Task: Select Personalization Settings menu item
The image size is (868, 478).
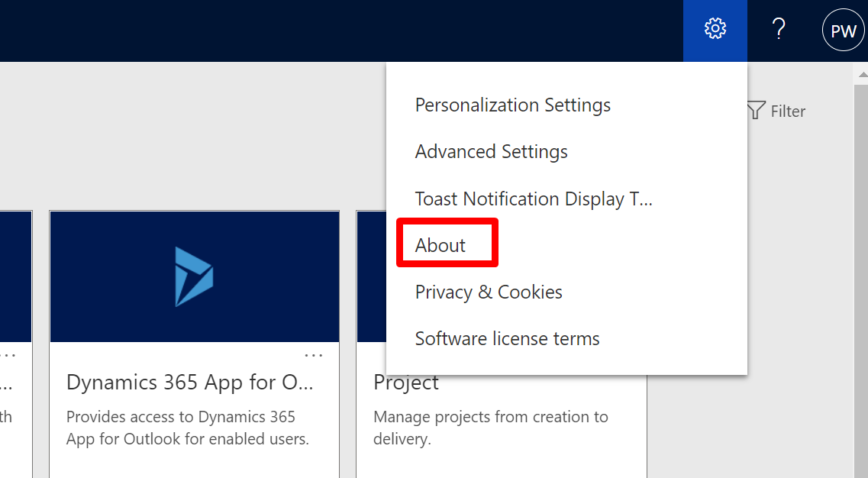Action: click(512, 105)
